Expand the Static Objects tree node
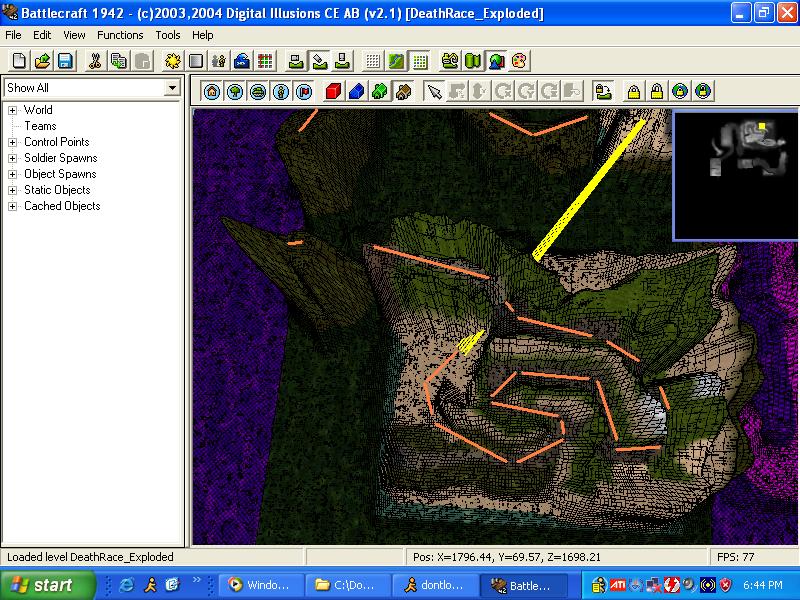 (x=13, y=190)
